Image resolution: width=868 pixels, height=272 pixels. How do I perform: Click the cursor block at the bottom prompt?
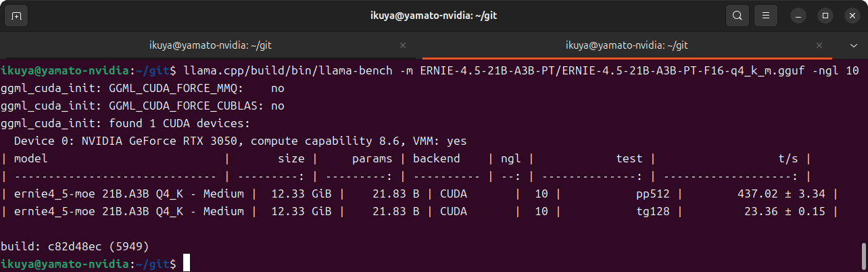tap(187, 263)
